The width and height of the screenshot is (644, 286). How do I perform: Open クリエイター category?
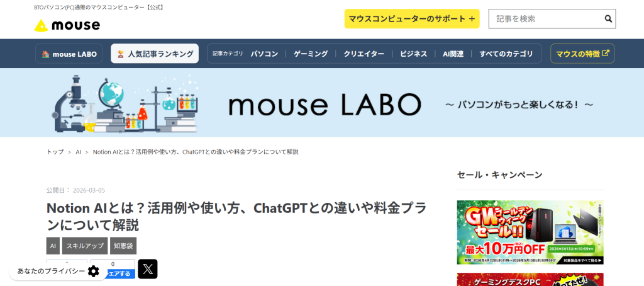point(364,54)
